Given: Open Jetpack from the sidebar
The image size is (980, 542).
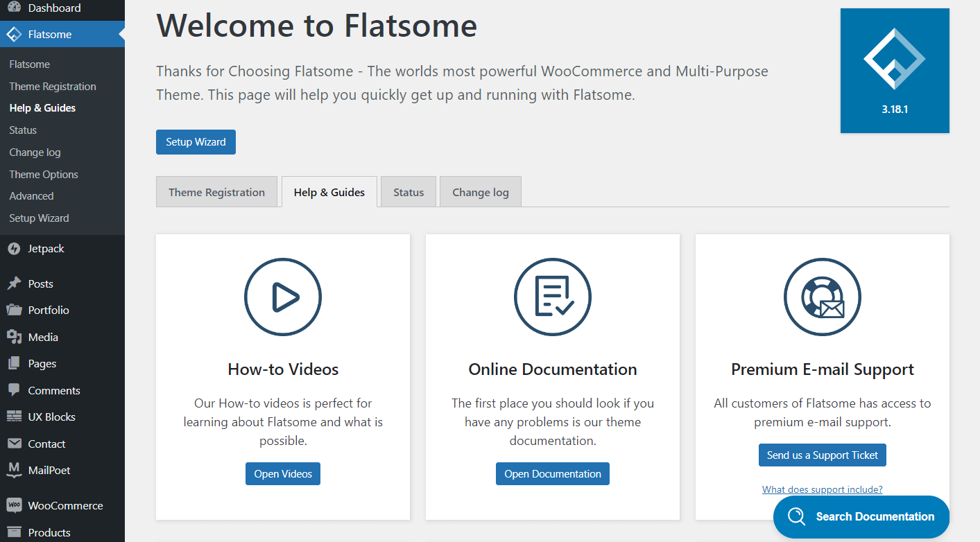Looking at the screenshot, I should click(46, 249).
